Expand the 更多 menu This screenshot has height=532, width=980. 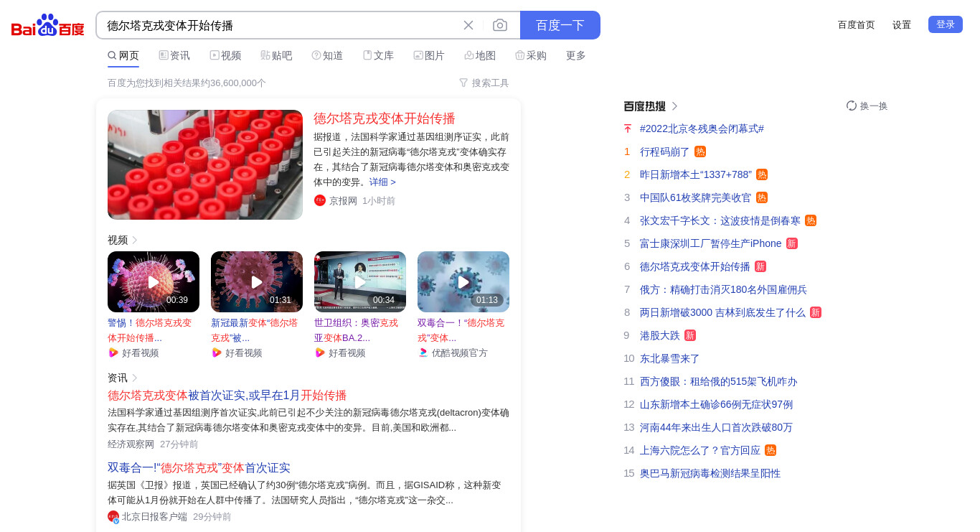pos(576,55)
